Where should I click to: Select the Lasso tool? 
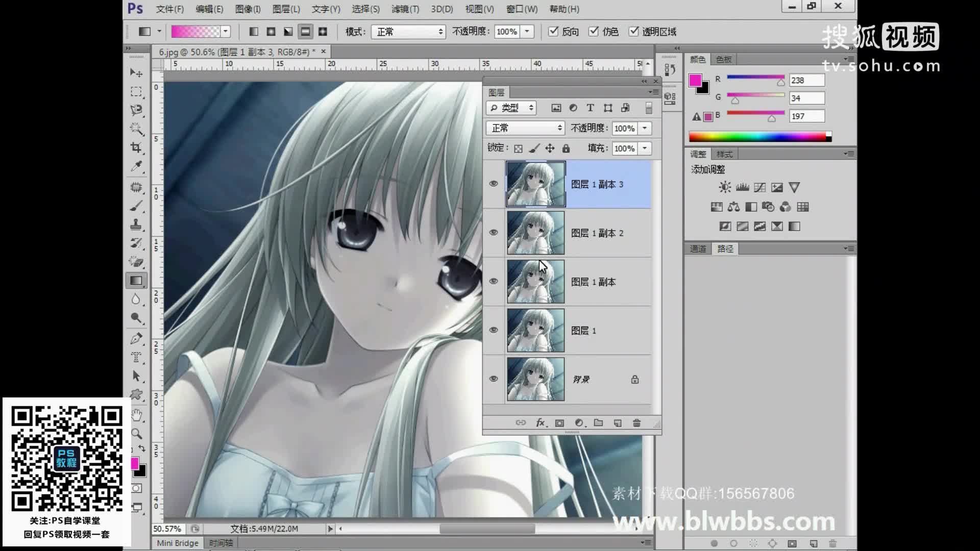[x=136, y=110]
